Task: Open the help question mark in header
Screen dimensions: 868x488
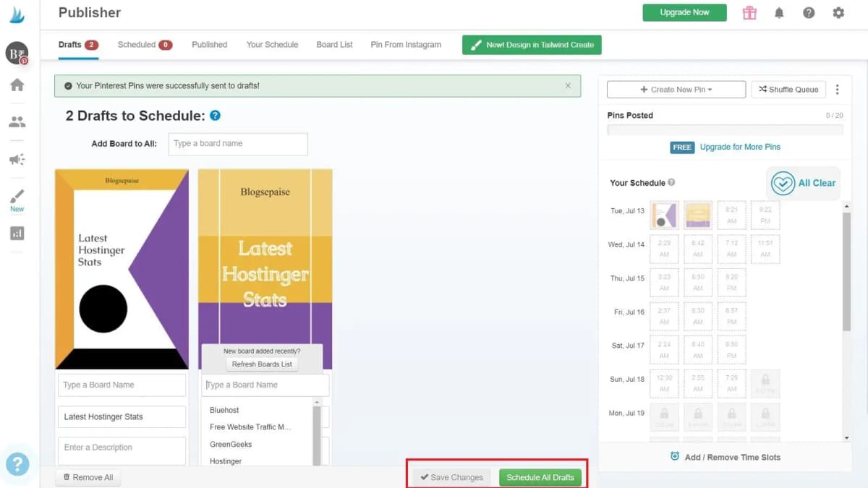Action: (809, 13)
